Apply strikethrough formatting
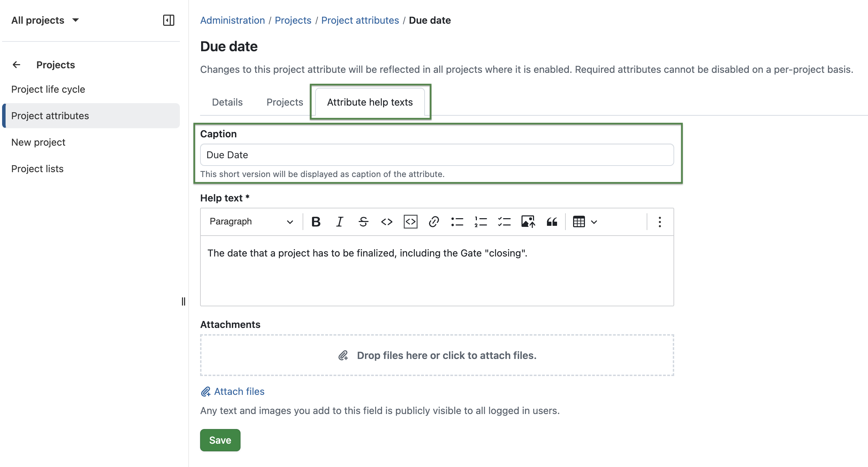 (x=363, y=222)
